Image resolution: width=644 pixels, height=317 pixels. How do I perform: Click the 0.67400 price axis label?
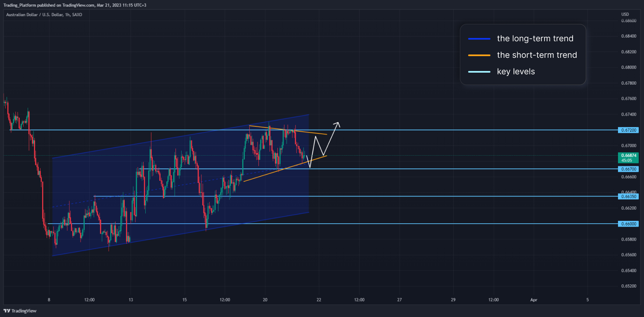(x=628, y=114)
